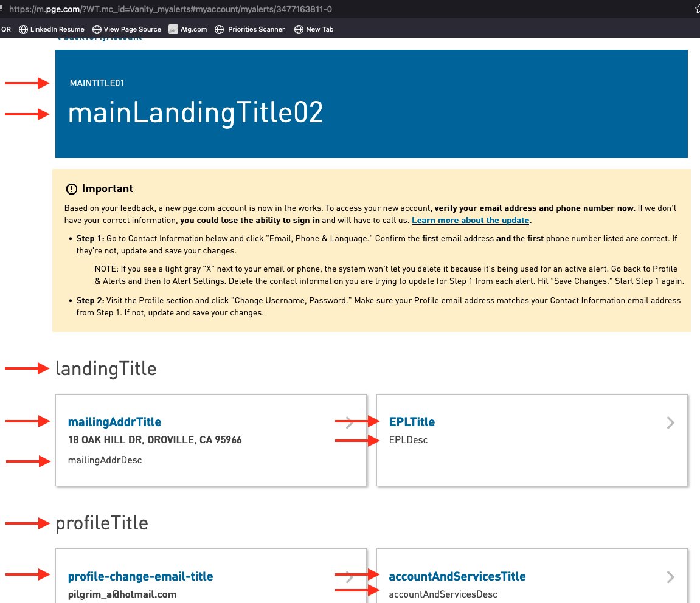Click the browser address bar URL
The width and height of the screenshot is (700, 603).
click(170, 9)
